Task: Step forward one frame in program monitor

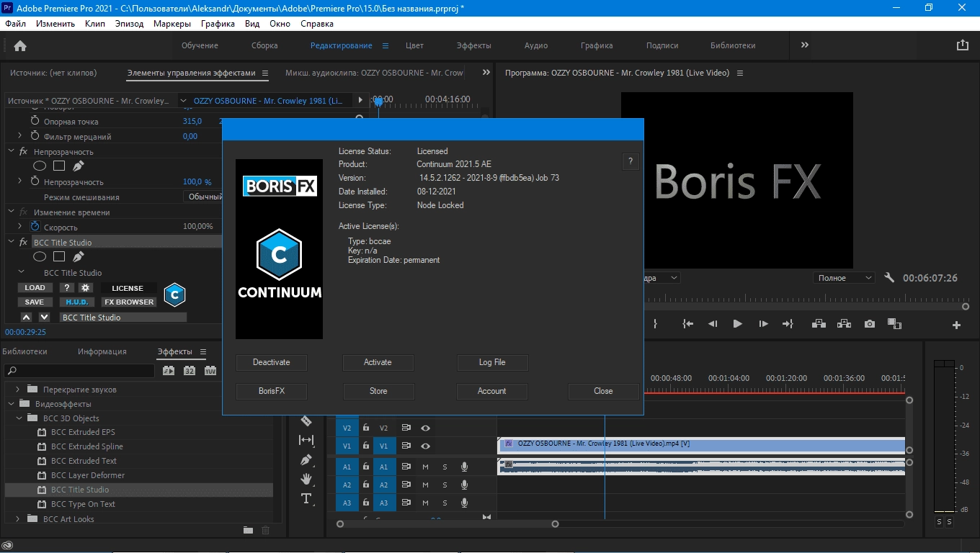Action: 763,324
